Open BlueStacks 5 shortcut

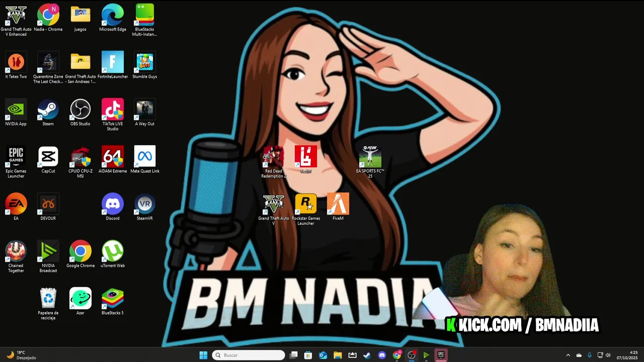coord(113,302)
